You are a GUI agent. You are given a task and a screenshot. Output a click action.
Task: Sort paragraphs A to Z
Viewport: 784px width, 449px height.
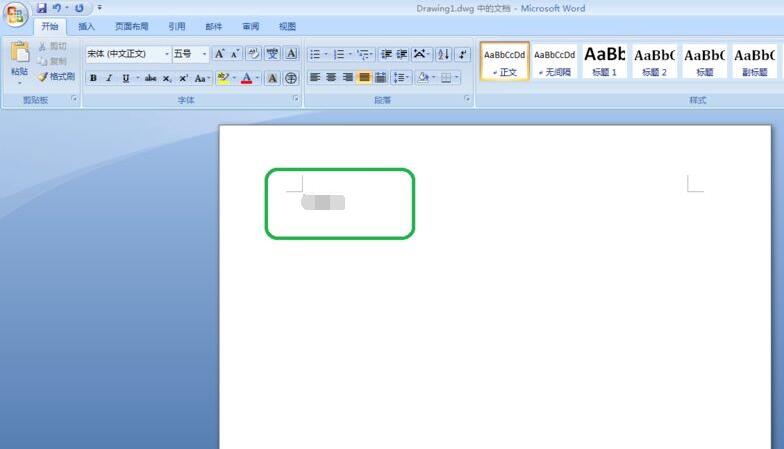tap(443, 54)
